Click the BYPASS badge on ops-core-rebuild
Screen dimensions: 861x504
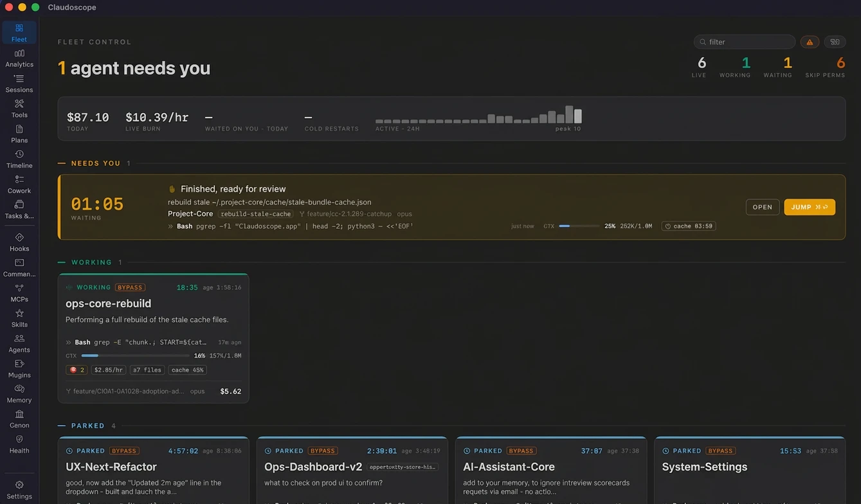coord(130,287)
